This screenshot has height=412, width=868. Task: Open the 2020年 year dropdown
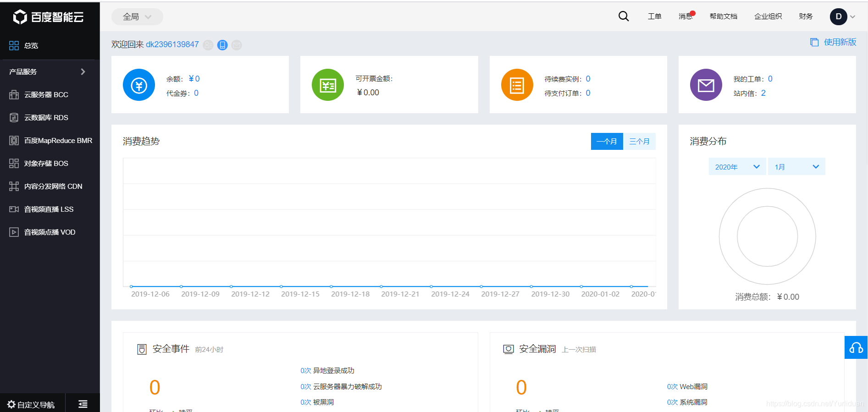pyautogui.click(x=737, y=167)
